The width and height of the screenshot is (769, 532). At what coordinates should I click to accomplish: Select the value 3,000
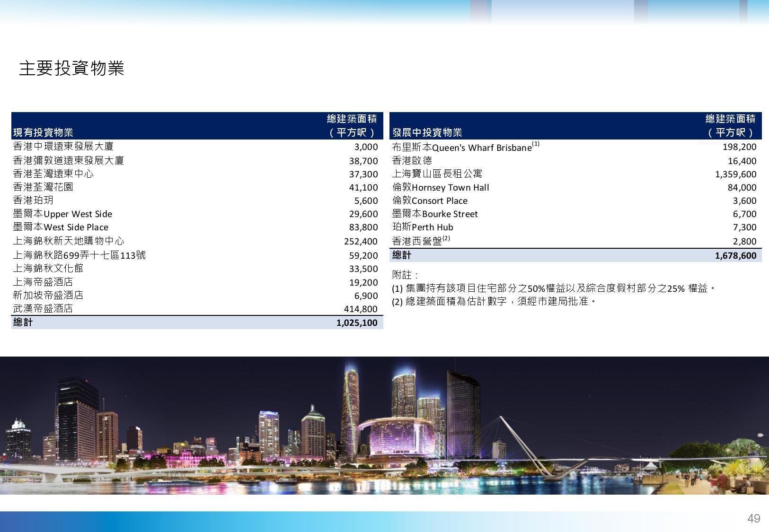[x=366, y=147]
